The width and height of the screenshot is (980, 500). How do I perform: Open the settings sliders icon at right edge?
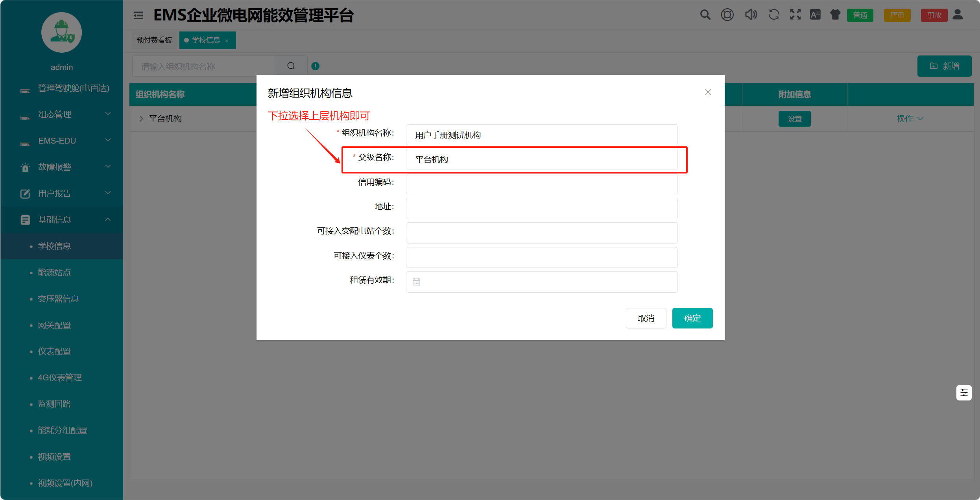964,393
